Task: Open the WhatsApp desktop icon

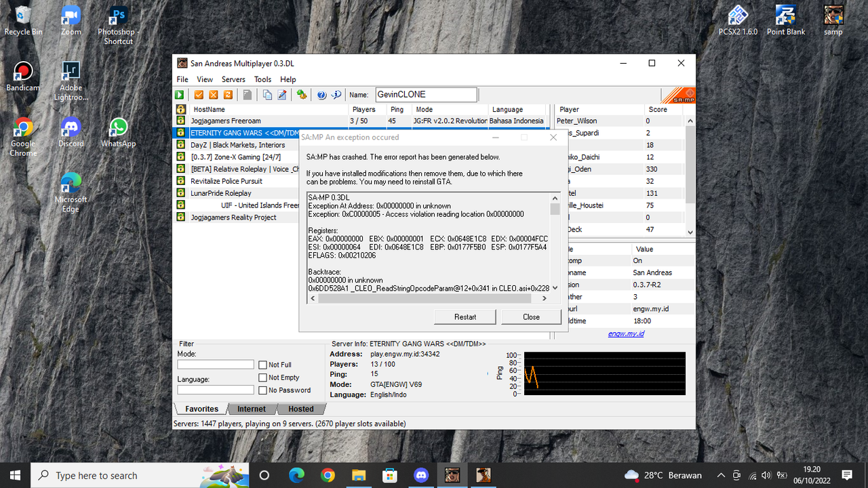Action: pos(119,132)
